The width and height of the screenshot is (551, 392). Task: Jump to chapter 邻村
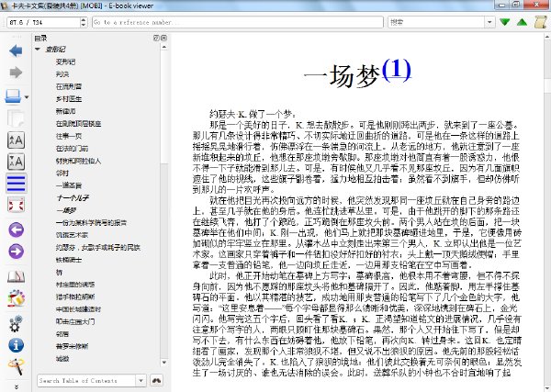[62, 174]
